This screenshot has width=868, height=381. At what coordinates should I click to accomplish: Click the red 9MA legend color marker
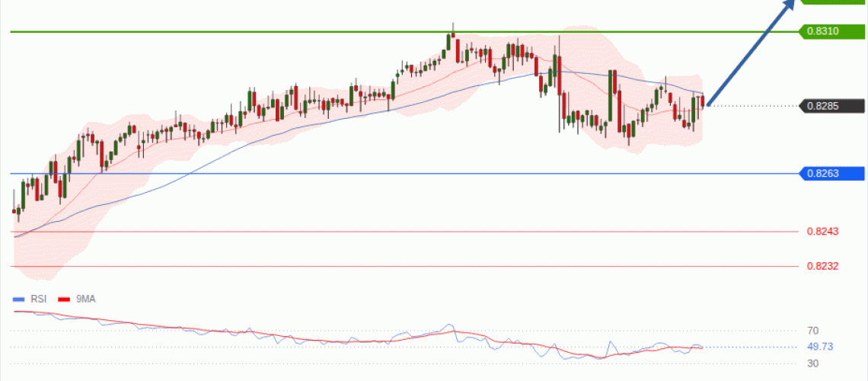coord(64,299)
